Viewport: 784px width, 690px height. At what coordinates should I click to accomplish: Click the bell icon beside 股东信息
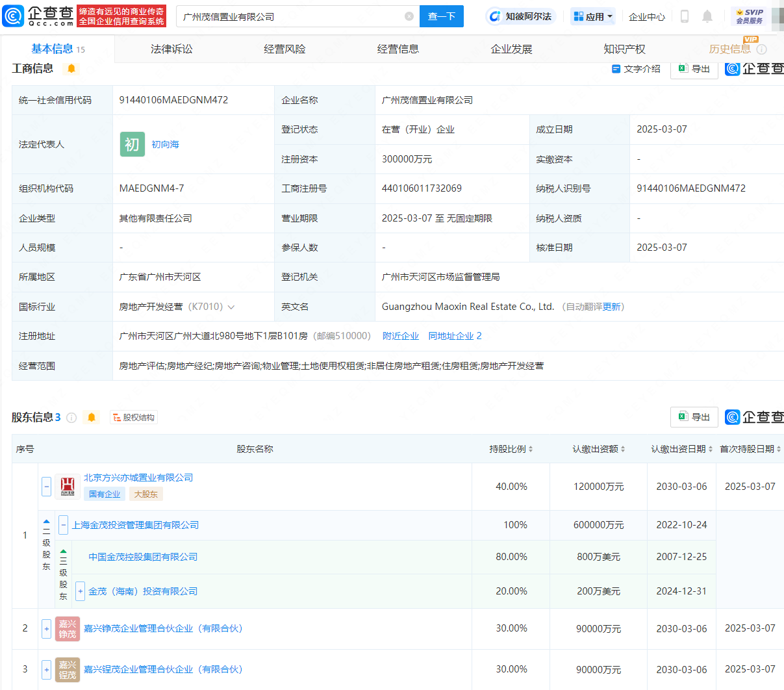92,417
